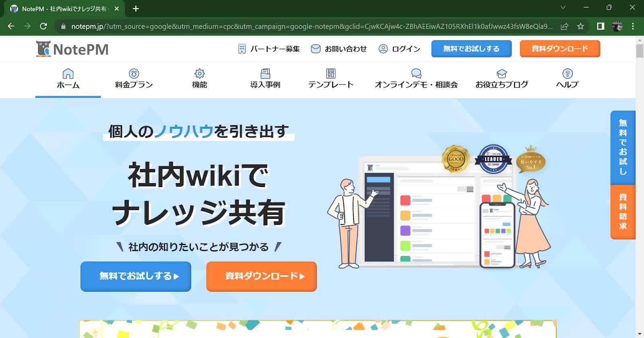Screen dimensions: 644x338
Task: Click the 社内wikiで headline text
Action: click(198, 175)
